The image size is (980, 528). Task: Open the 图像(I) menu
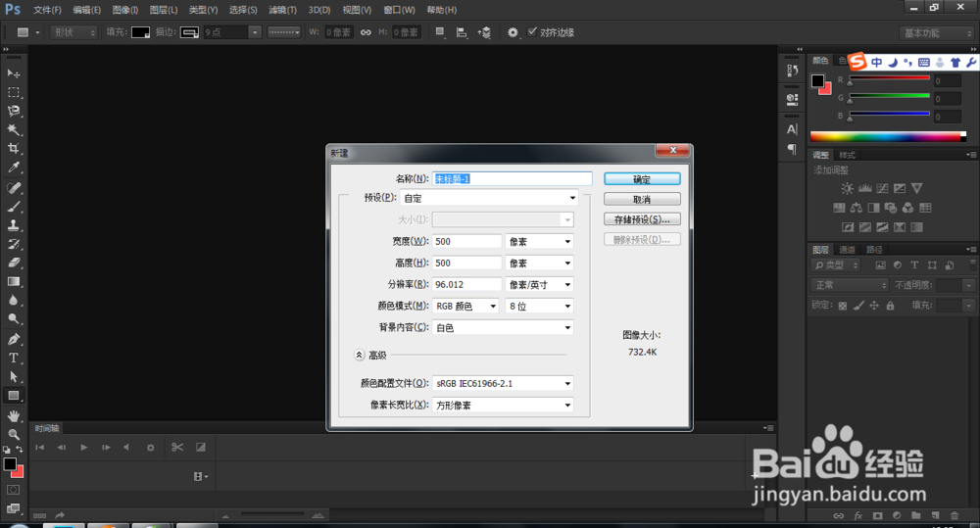125,10
